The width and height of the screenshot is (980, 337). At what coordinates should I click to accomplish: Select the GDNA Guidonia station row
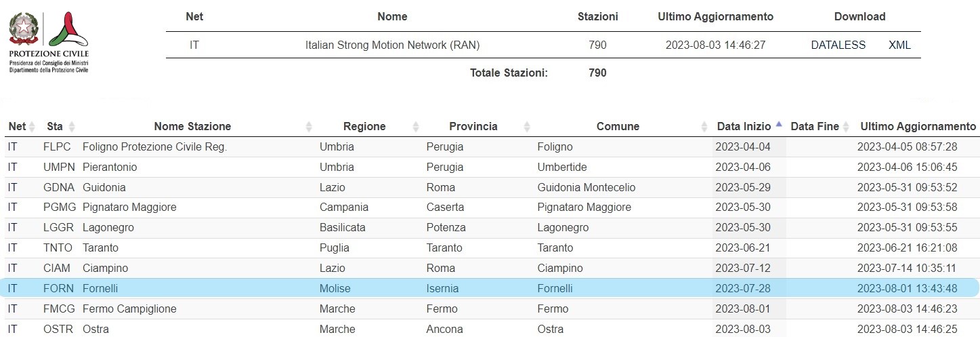[x=492, y=188]
